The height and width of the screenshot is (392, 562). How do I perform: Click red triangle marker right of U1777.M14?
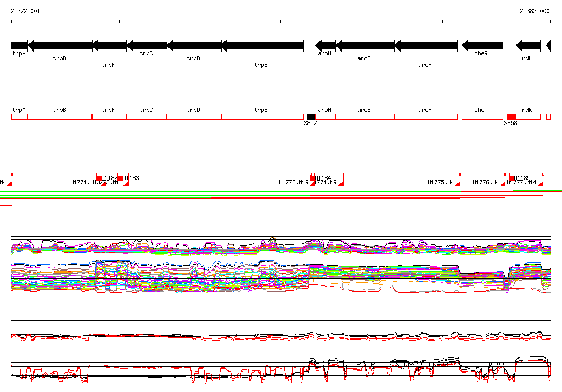(541, 183)
